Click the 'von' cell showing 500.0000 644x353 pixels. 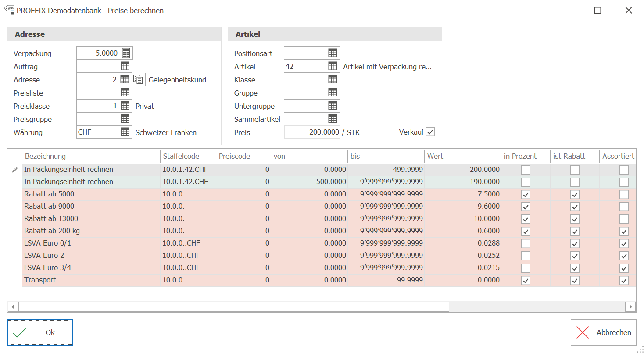point(309,182)
